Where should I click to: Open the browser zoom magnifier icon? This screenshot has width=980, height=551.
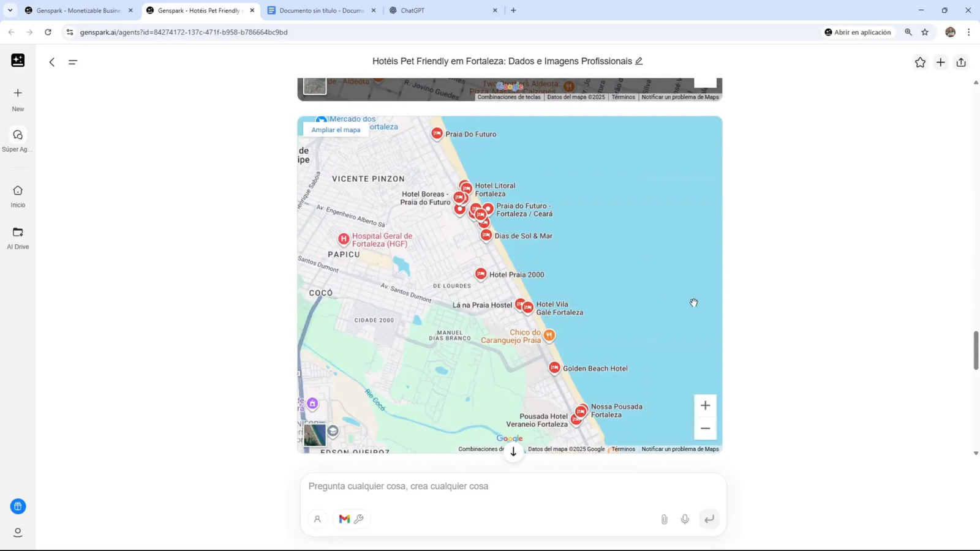[x=908, y=32]
